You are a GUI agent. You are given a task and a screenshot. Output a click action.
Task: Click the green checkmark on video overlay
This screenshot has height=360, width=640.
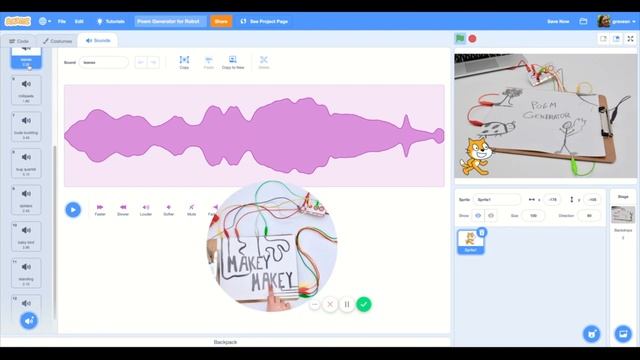364,304
